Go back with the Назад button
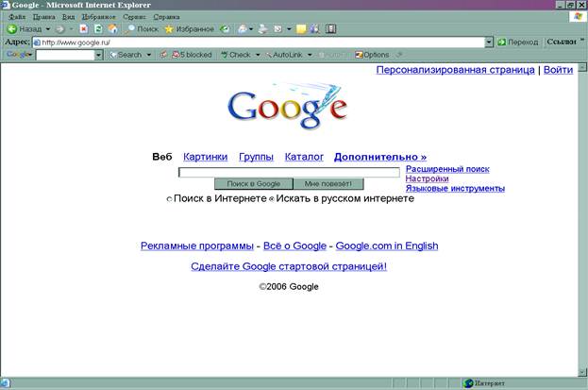This screenshot has width=588, height=390. (x=25, y=29)
